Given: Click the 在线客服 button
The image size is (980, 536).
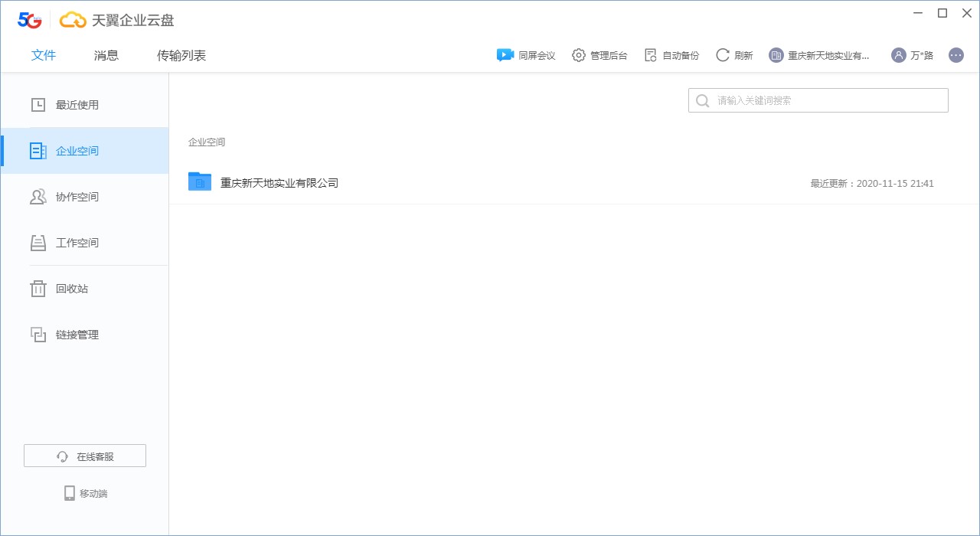Looking at the screenshot, I should coord(85,456).
